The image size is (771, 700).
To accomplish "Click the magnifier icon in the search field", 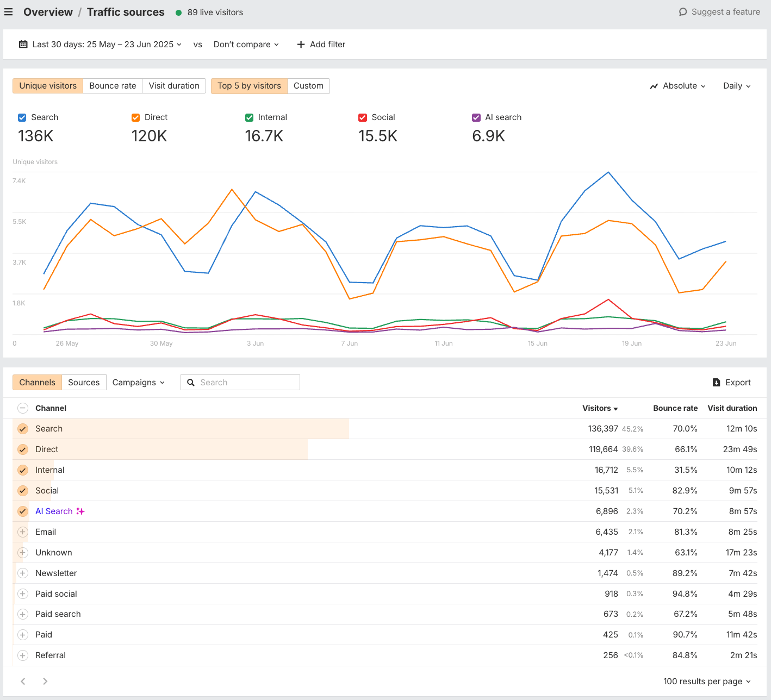I will pyautogui.click(x=191, y=382).
